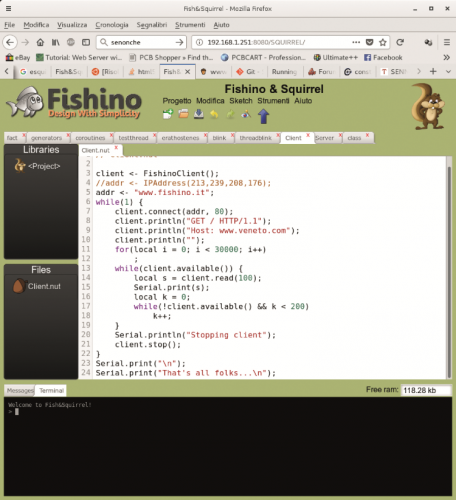Save page to Pocket icon

click(369, 42)
